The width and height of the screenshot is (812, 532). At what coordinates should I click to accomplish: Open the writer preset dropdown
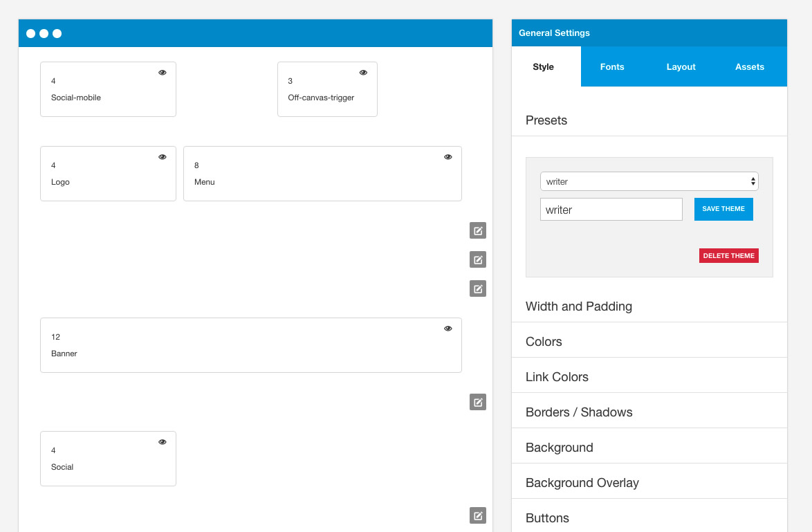pyautogui.click(x=649, y=181)
